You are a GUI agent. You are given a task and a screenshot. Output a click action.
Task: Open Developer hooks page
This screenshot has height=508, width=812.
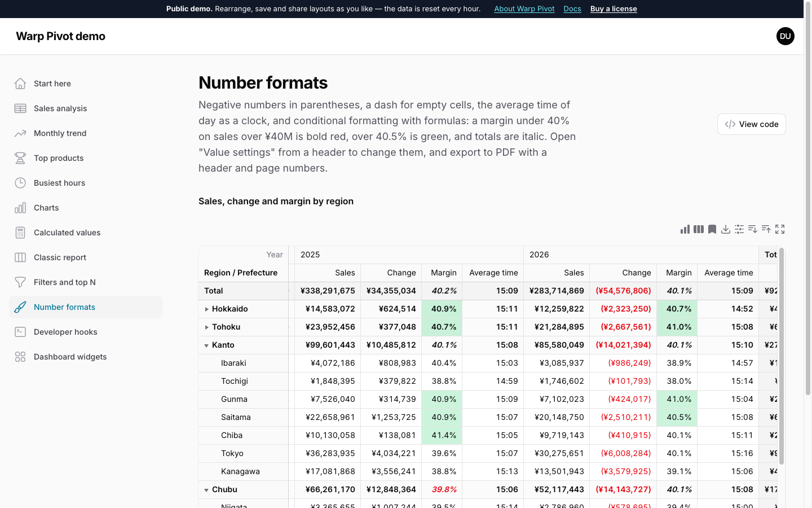point(86,332)
